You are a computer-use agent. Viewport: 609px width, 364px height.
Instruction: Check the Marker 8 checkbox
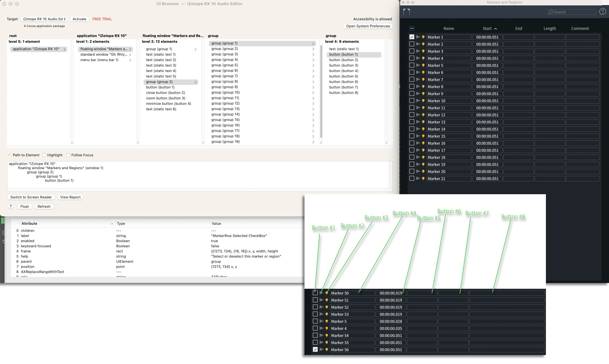tap(412, 86)
